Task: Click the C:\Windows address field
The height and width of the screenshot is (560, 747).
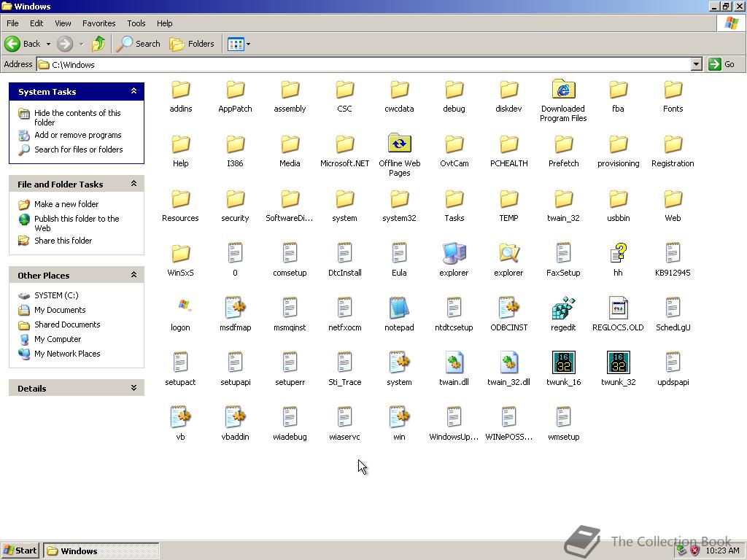Action: [364, 64]
